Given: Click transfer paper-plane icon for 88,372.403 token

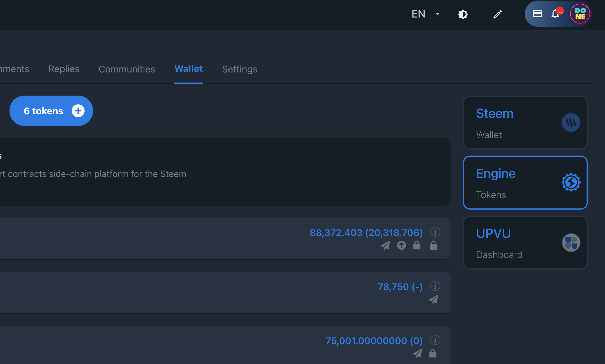Looking at the screenshot, I should 385,245.
